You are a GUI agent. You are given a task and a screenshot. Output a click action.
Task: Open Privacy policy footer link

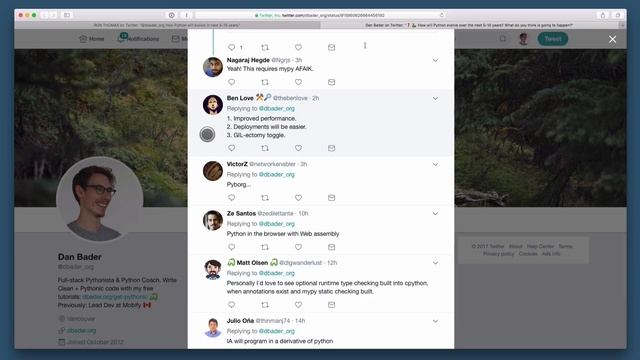click(498, 253)
